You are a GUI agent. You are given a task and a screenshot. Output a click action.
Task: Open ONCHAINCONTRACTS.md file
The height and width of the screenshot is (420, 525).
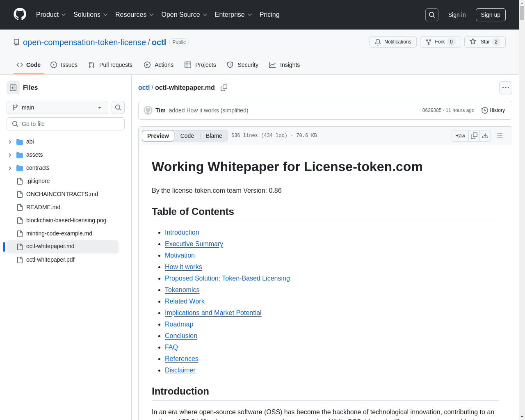[x=62, y=194]
